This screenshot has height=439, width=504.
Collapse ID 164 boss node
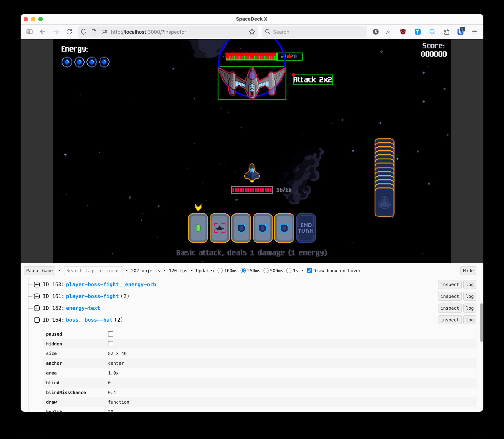tap(37, 320)
